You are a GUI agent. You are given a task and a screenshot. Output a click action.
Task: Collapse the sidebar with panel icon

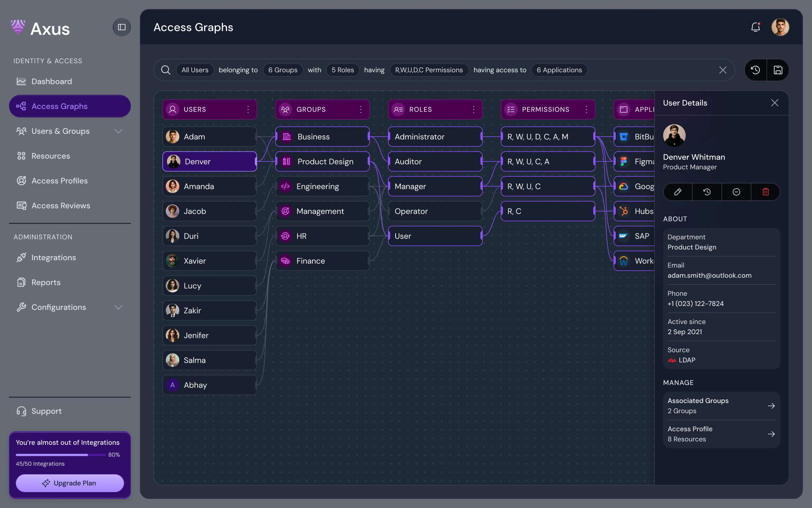pos(122,27)
